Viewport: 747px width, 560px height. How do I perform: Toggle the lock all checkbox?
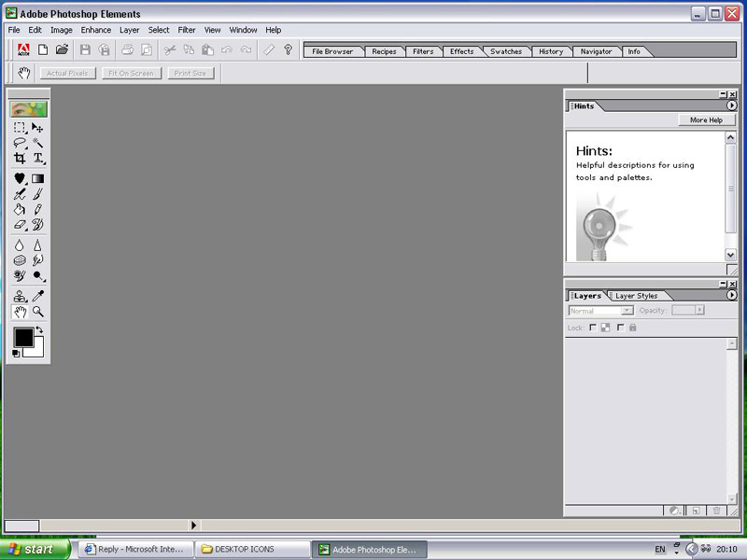coord(620,328)
